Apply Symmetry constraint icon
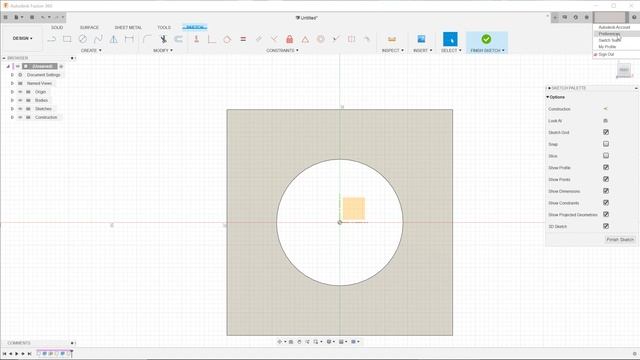Screen dimensions: 640x360 click(x=351, y=39)
